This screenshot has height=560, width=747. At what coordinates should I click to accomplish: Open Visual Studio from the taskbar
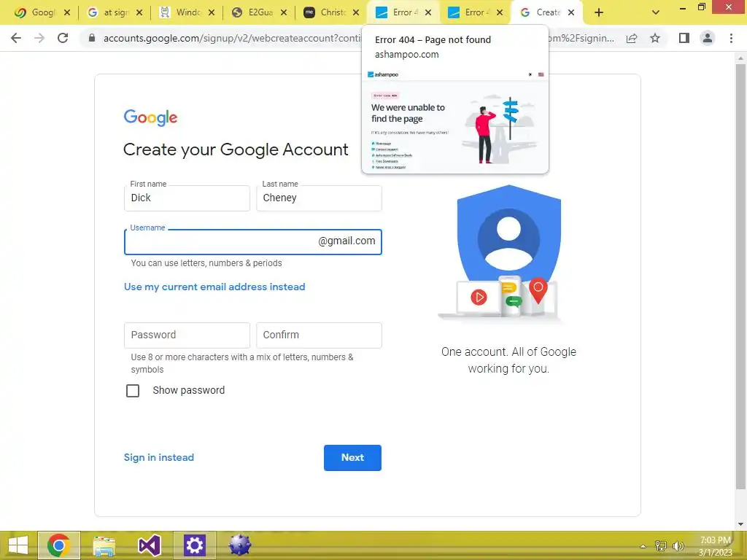[x=149, y=545]
